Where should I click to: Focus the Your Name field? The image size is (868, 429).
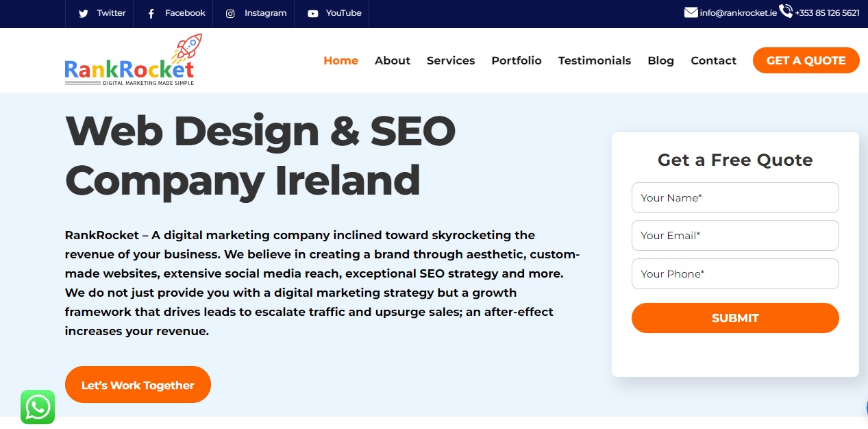[735, 197]
